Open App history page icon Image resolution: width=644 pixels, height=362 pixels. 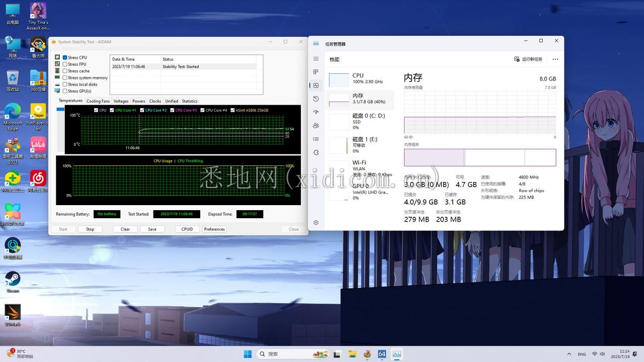click(x=316, y=99)
